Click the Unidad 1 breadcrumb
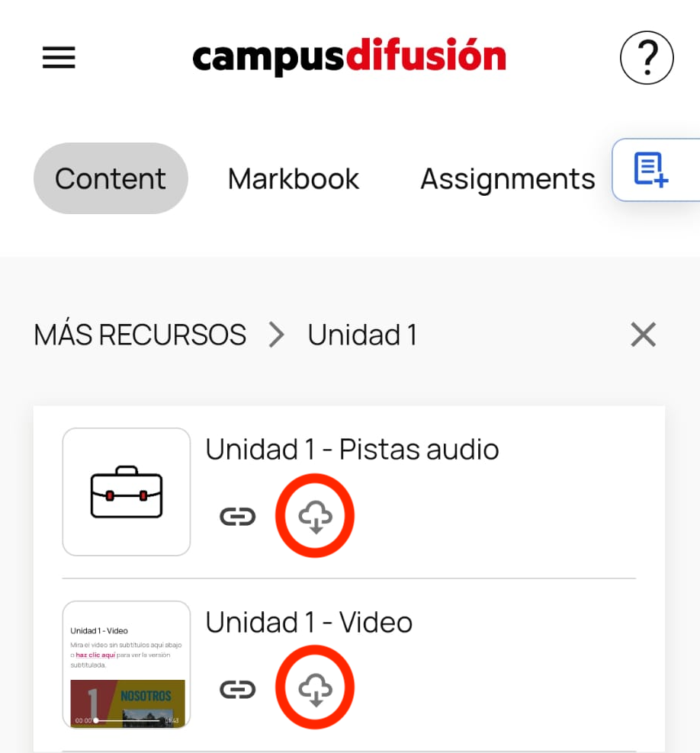Viewport: 700px width, 753px height. point(362,335)
